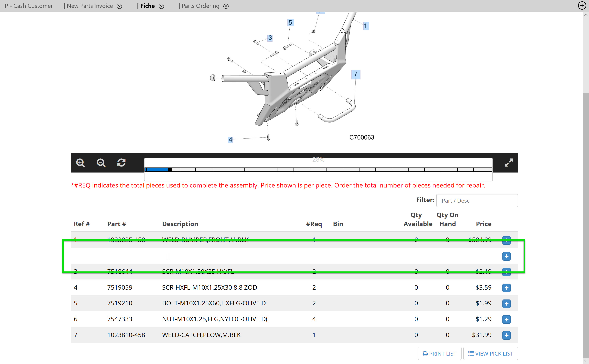Open a new tab with the plus circle
This screenshot has width=589, height=364.
click(582, 6)
